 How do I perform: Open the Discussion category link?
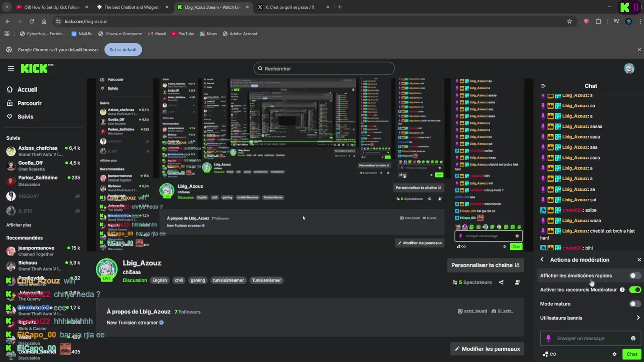(135, 280)
